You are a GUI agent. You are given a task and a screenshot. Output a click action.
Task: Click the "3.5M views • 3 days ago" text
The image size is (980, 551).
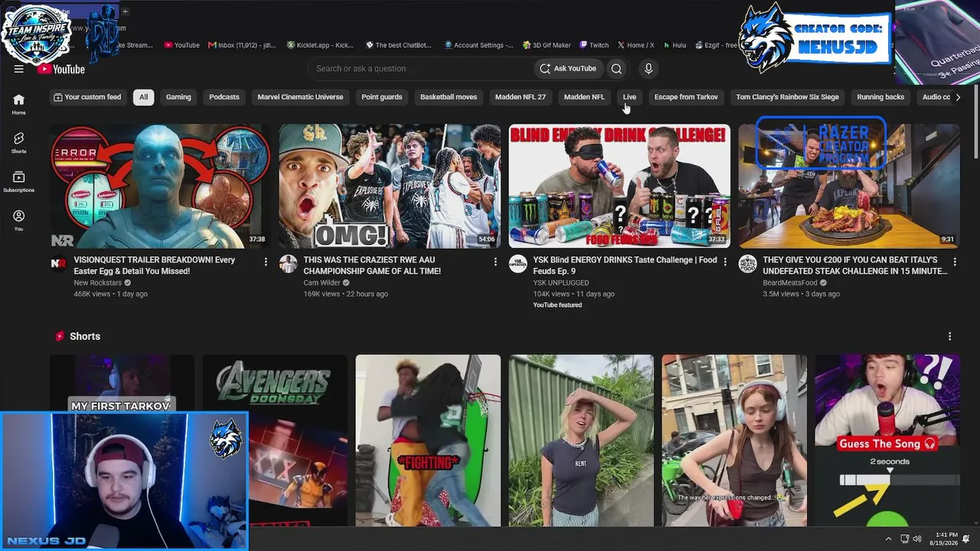coord(802,294)
